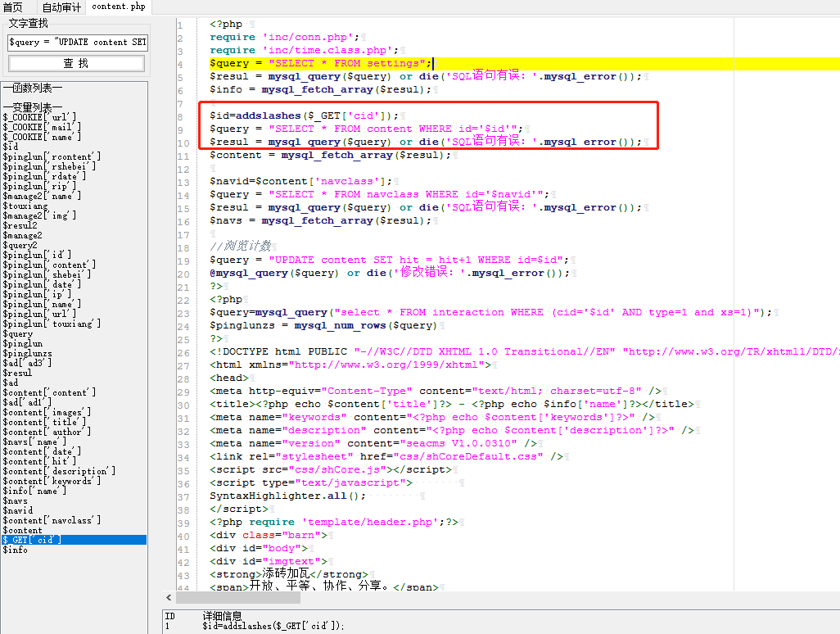Select $navs['name'] variable entry

click(x=34, y=442)
